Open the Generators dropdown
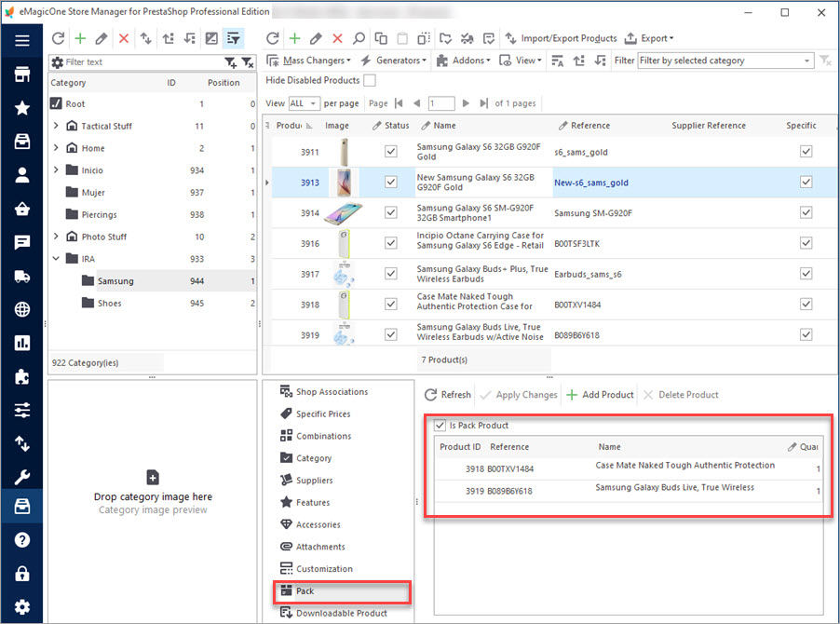The image size is (840, 624). (393, 61)
